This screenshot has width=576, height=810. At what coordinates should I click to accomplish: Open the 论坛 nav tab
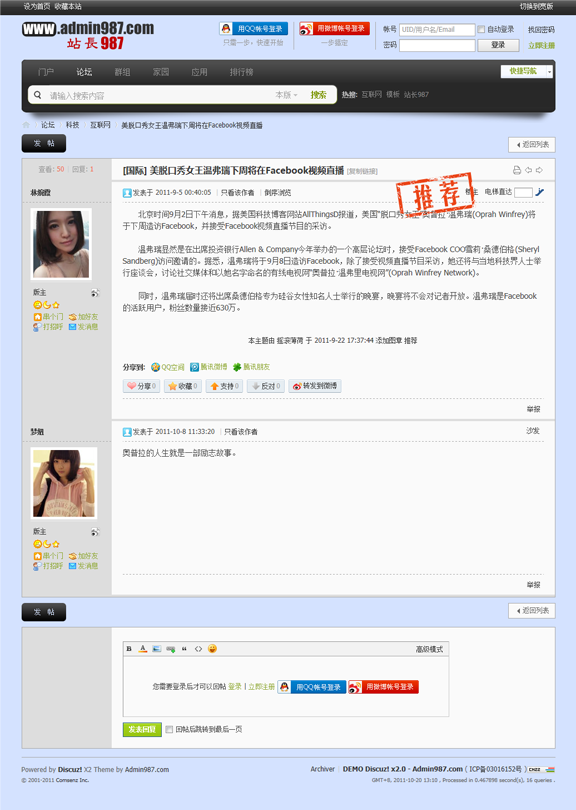coord(84,72)
